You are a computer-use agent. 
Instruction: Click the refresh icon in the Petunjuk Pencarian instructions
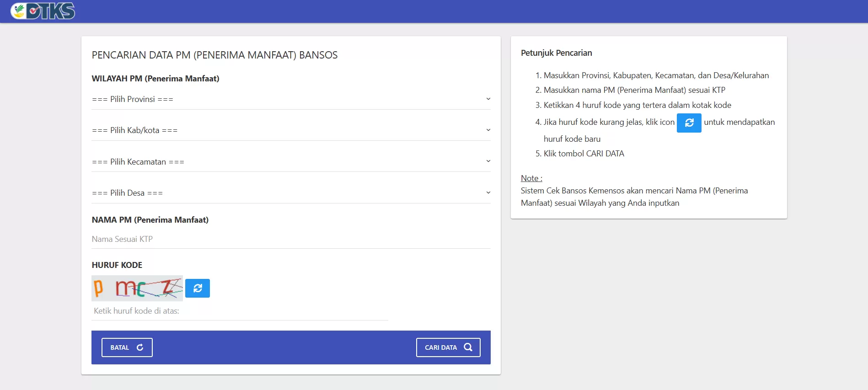tap(689, 123)
